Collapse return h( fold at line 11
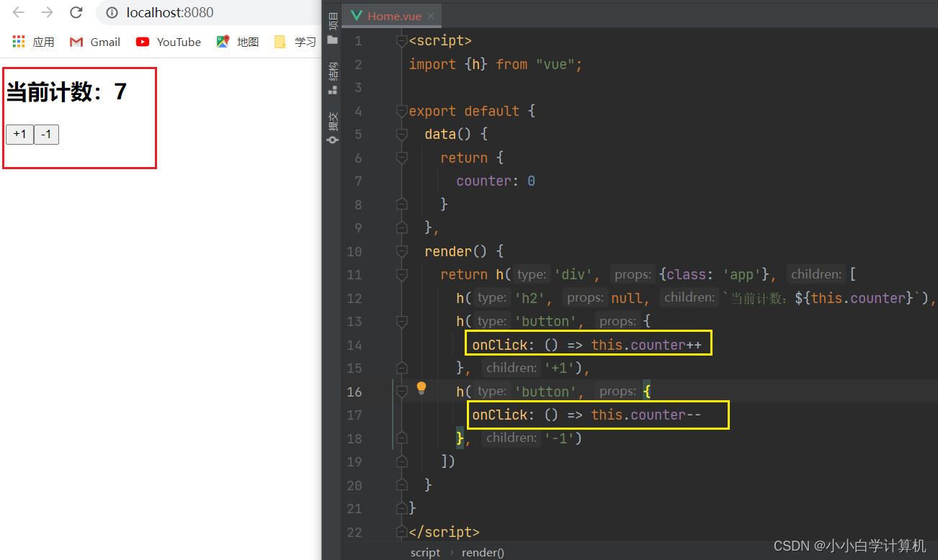The width and height of the screenshot is (938, 560). tap(402, 275)
